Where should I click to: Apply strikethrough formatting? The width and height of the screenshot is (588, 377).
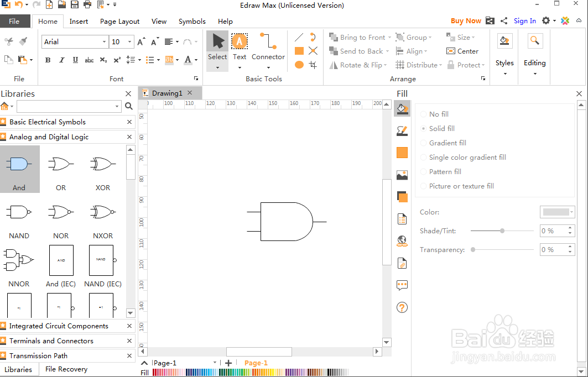[x=89, y=60]
